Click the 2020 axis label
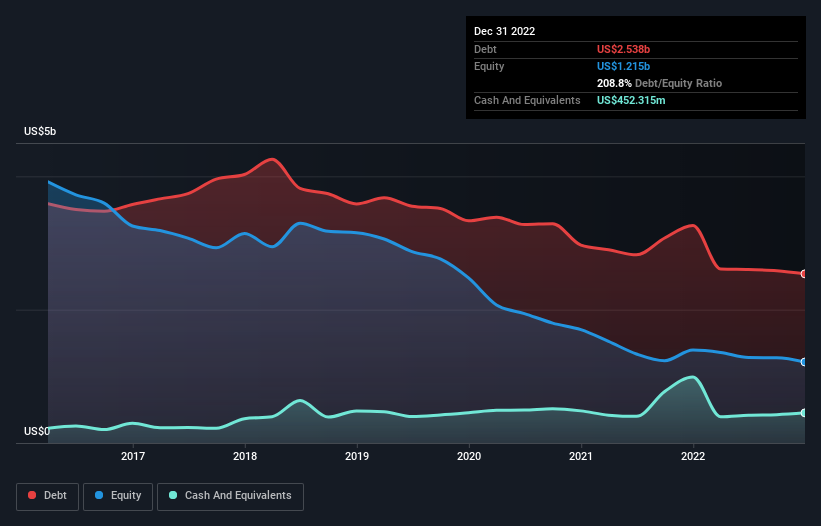 (469, 456)
